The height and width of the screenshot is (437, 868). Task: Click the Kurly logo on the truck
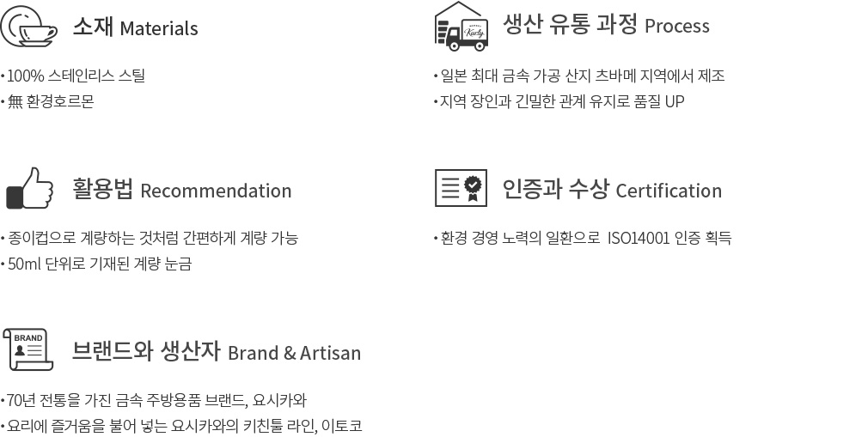coord(474,32)
